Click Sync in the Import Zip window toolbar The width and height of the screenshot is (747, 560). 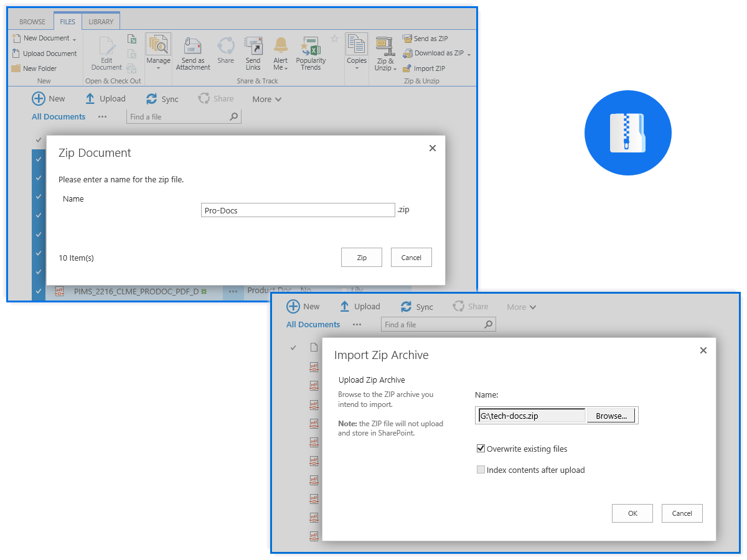coord(416,307)
